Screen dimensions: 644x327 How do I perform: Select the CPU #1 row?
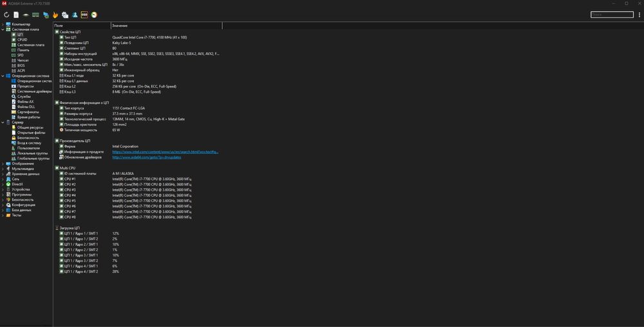point(138,179)
